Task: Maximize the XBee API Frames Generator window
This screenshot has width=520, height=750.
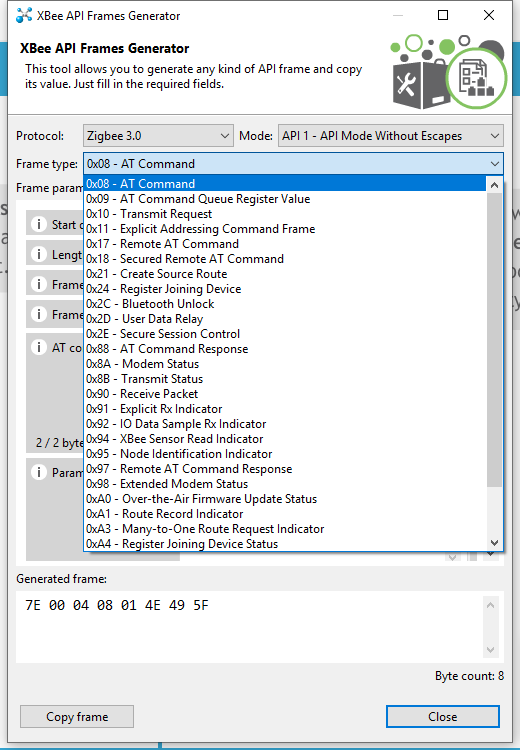Action: [443, 15]
